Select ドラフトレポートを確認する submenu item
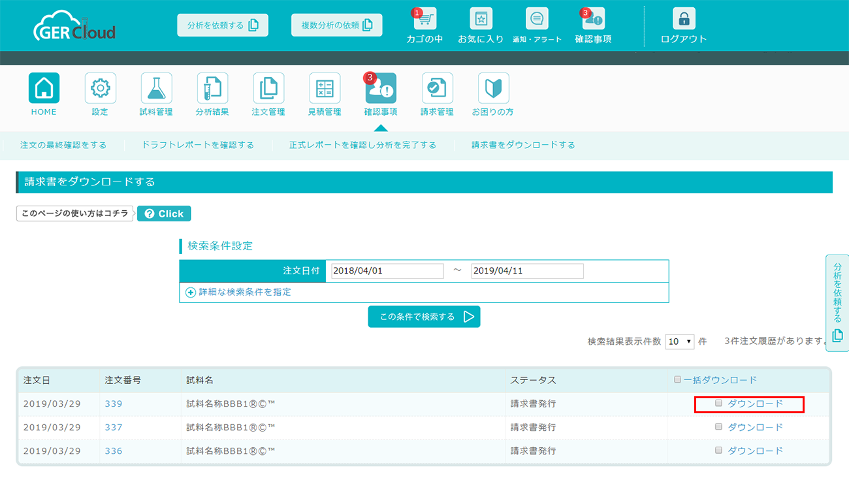Image resolution: width=849 pixels, height=504 pixels. pos(198,145)
